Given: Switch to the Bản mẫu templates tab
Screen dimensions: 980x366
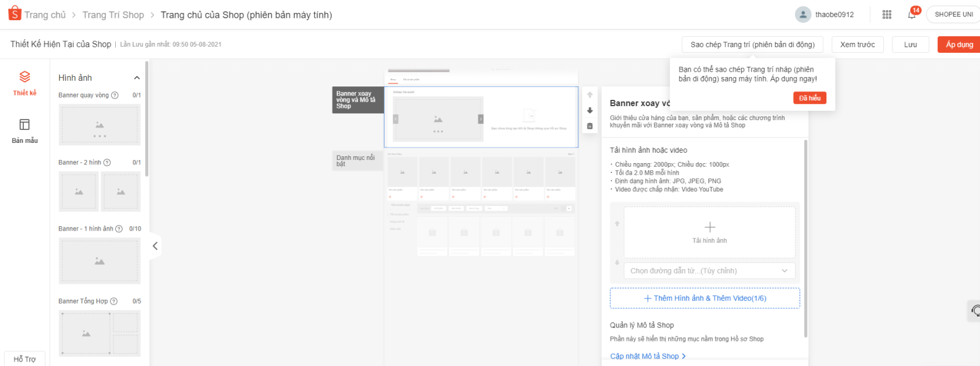Looking at the screenshot, I should (x=24, y=131).
